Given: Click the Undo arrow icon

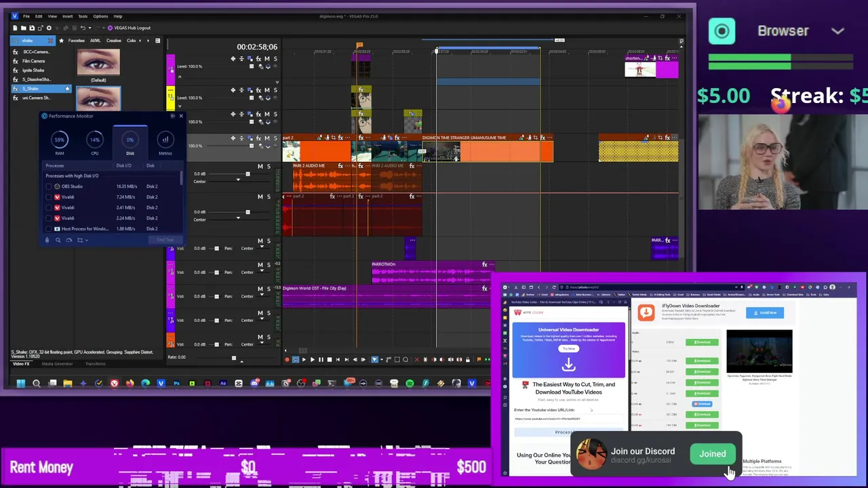Looking at the screenshot, I should coord(83,28).
